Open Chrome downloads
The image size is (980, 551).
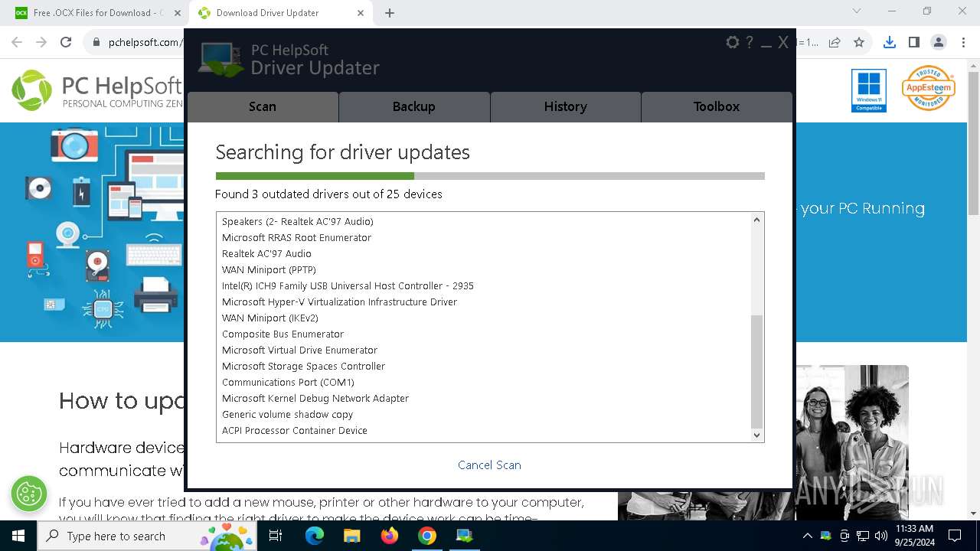[x=890, y=43]
